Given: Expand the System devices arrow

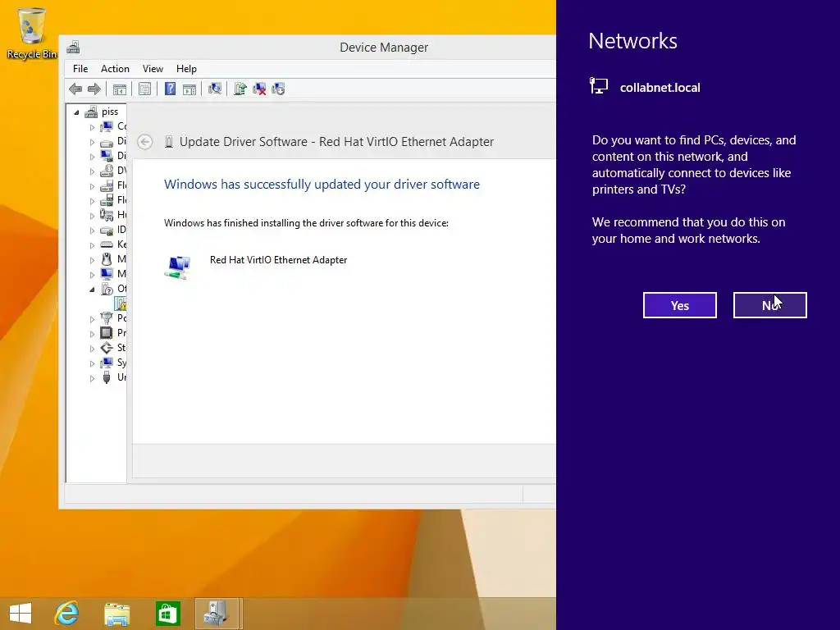Looking at the screenshot, I should coord(92,363).
